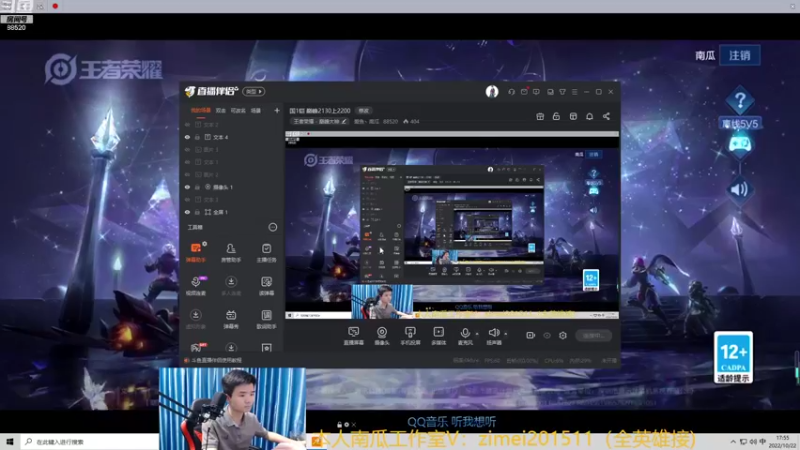Open the 弹幕助手 danmaku assistant tool
Image resolution: width=800 pixels, height=450 pixels.
(x=195, y=253)
